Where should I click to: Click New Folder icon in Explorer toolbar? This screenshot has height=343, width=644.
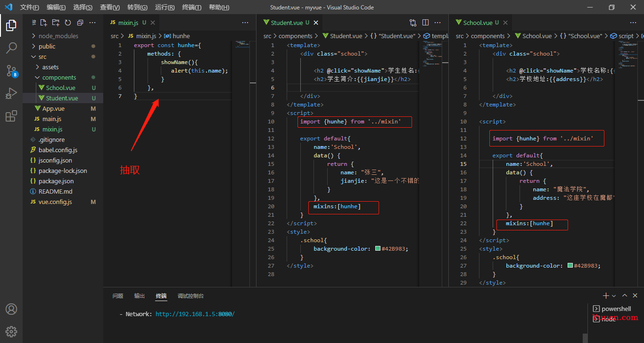click(56, 23)
